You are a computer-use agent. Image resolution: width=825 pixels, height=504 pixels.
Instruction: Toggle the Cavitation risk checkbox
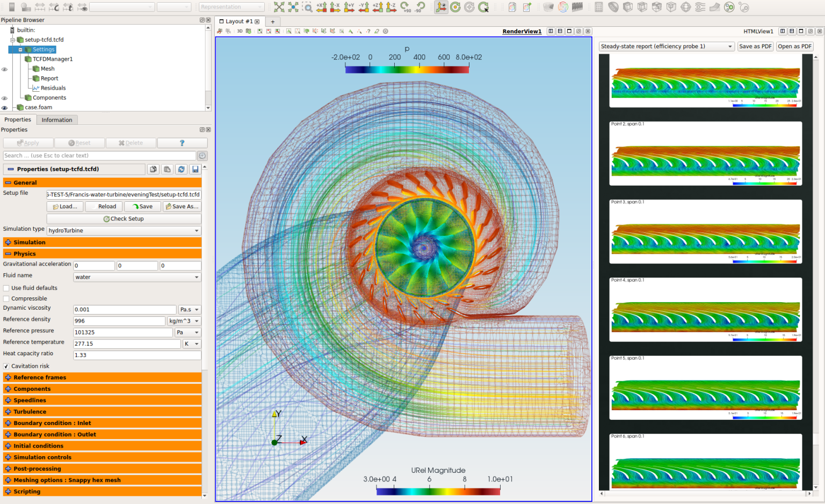pyautogui.click(x=5, y=366)
